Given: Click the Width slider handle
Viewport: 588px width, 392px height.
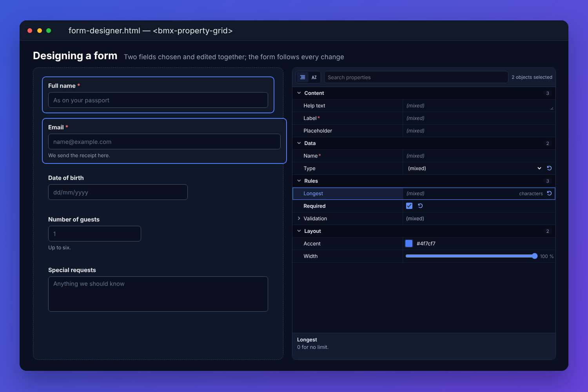Looking at the screenshot, I should tap(535, 256).
